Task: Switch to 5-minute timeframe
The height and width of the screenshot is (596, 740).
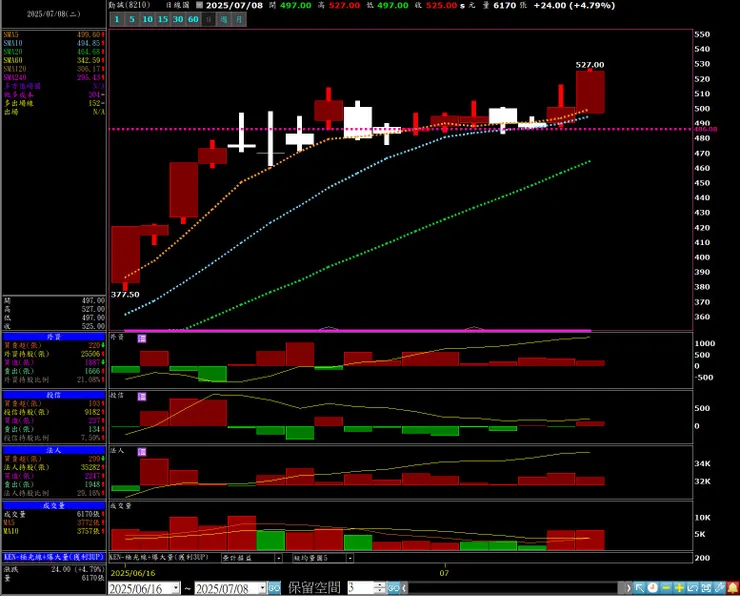Action: (x=132, y=19)
